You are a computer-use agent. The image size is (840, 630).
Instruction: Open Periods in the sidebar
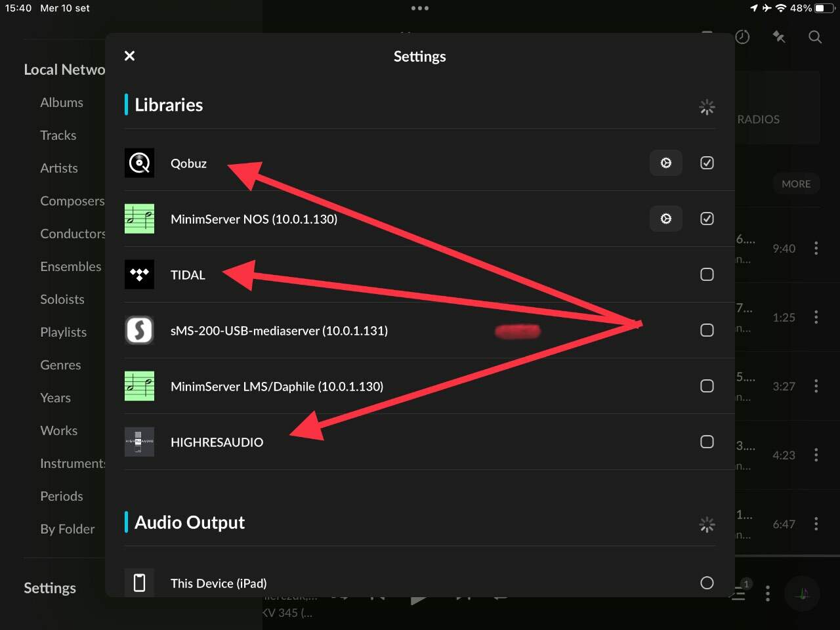point(62,496)
